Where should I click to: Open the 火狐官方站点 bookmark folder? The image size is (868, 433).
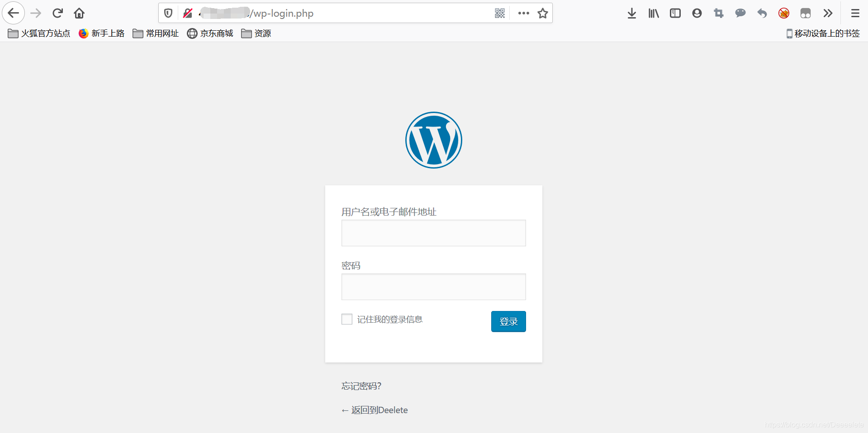[x=39, y=33]
